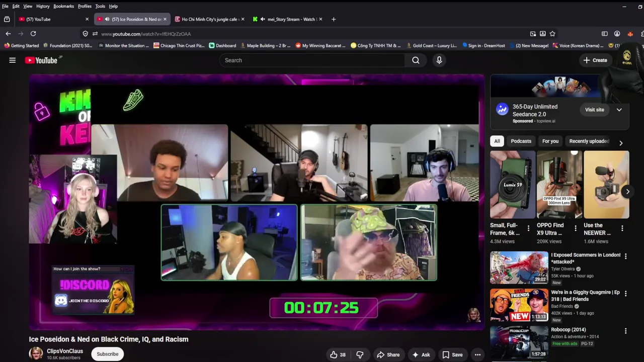The height and width of the screenshot is (362, 644).
Task: Click the main video player
Action: pyautogui.click(x=257, y=202)
